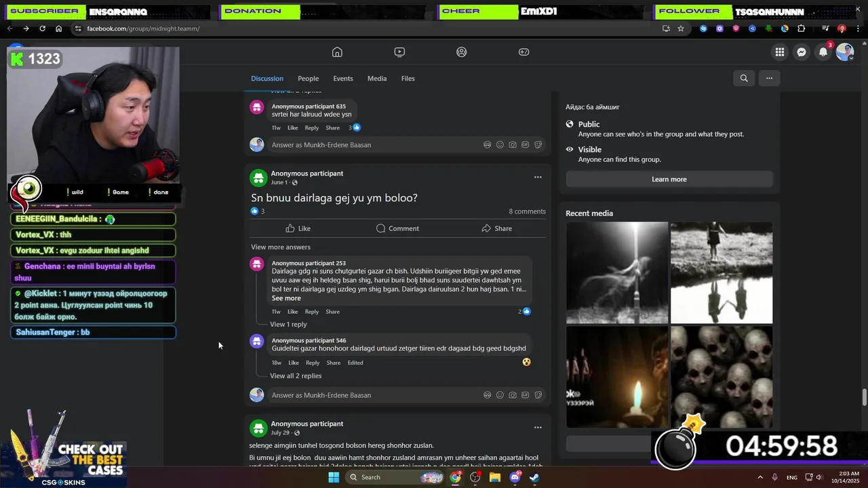The width and height of the screenshot is (868, 488).
Task: Like the 'Sn bnuu dairlaga' post
Action: pos(298,228)
